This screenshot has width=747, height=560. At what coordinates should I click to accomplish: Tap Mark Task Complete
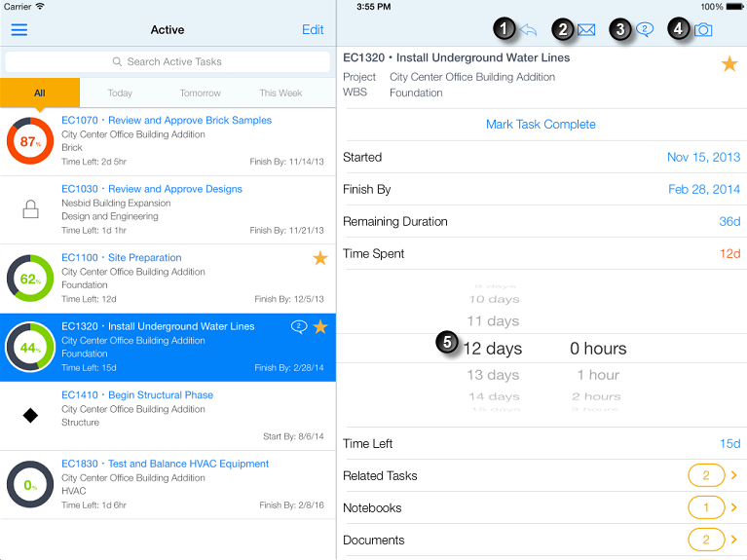pos(541,125)
